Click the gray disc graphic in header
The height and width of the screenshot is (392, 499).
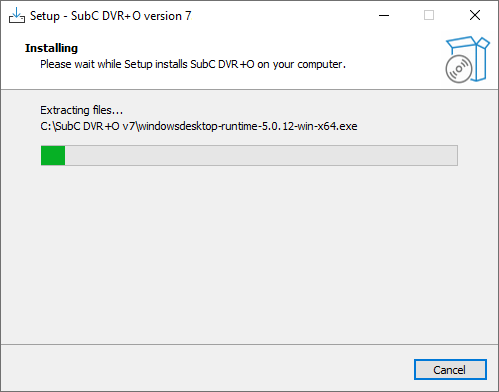click(x=459, y=69)
